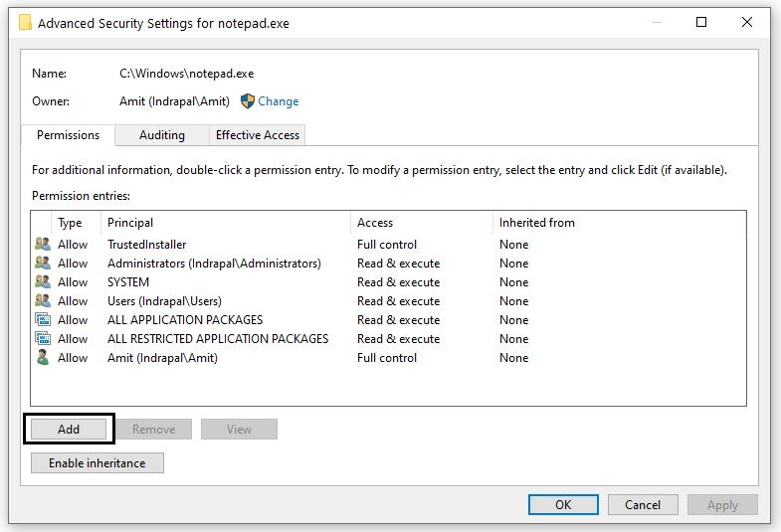This screenshot has height=532, width=781.
Task: Click the Remove button
Action: [x=154, y=429]
